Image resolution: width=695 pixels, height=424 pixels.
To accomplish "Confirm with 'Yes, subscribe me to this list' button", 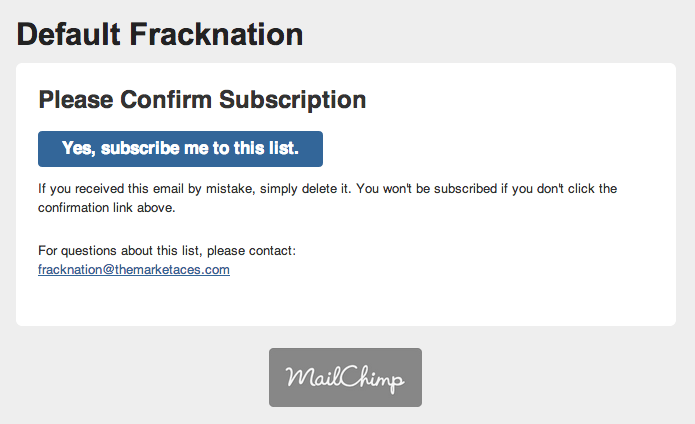I will tap(180, 149).
